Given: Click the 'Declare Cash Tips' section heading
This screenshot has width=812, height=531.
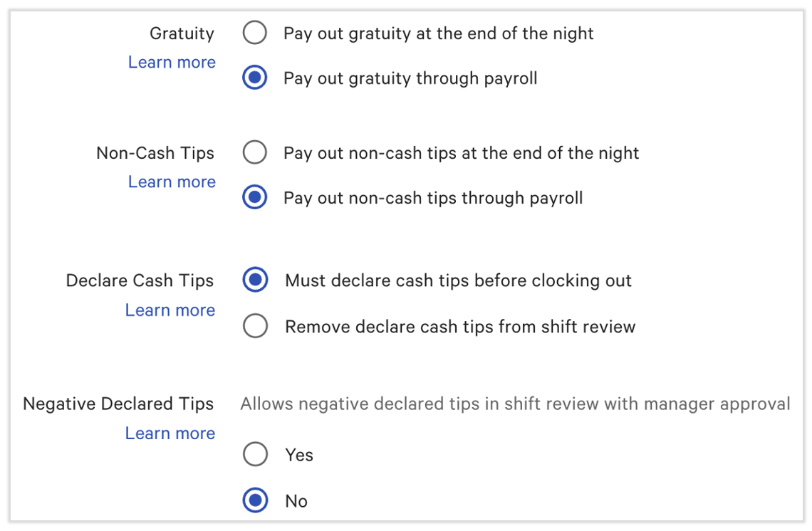Looking at the screenshot, I should point(140,280).
